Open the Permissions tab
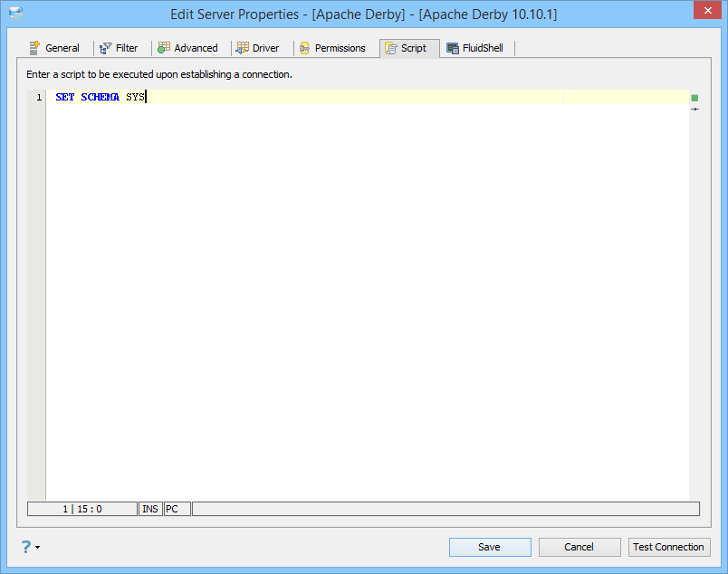728x574 pixels. coord(333,48)
